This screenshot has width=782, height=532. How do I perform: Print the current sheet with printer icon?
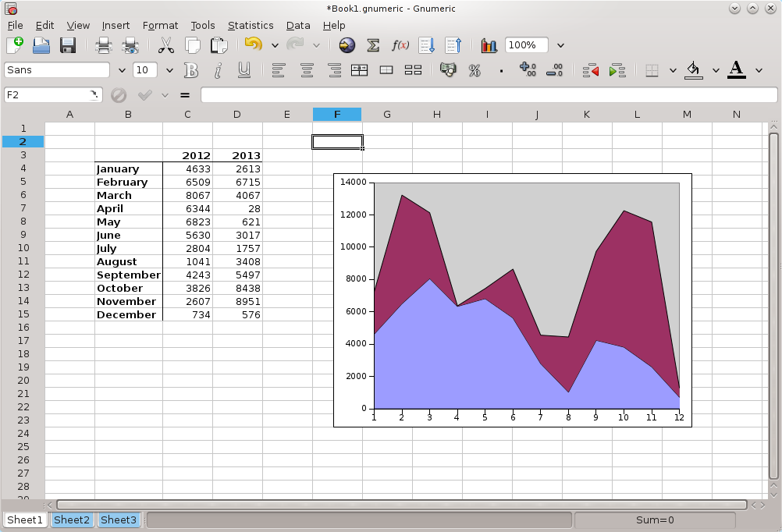pos(103,45)
